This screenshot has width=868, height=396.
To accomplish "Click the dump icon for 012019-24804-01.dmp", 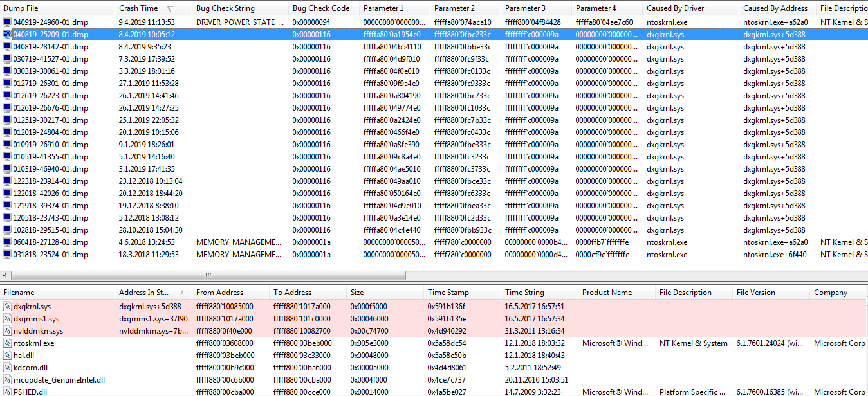I will [x=7, y=132].
